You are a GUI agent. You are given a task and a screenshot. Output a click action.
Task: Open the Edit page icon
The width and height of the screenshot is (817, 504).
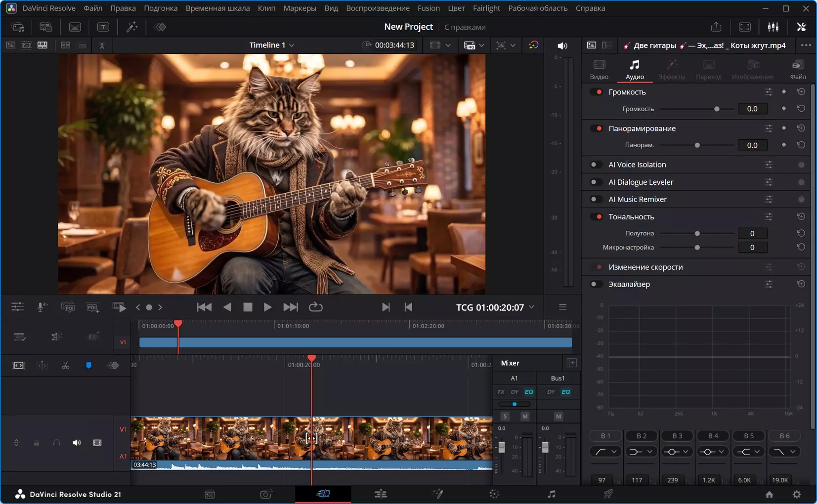(381, 494)
